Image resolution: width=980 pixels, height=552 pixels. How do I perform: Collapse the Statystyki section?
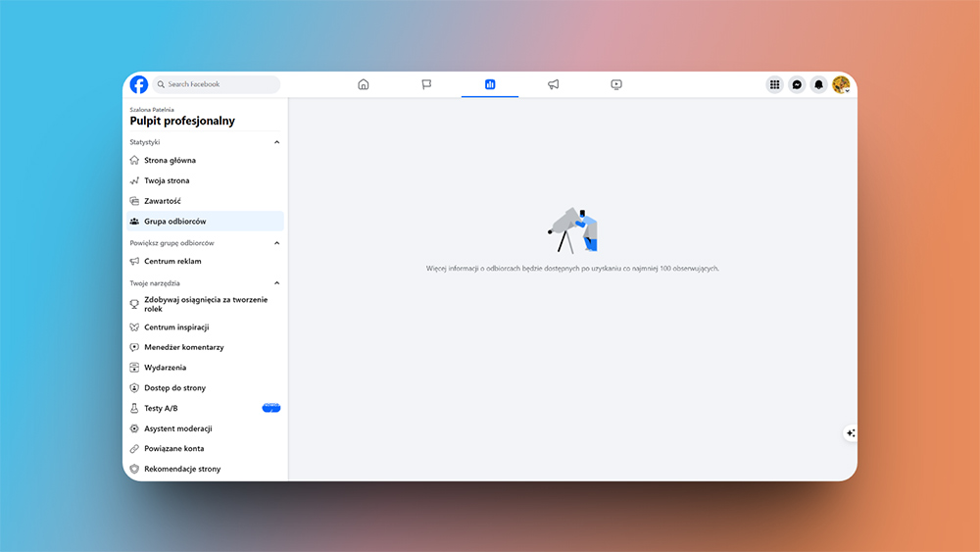(276, 142)
